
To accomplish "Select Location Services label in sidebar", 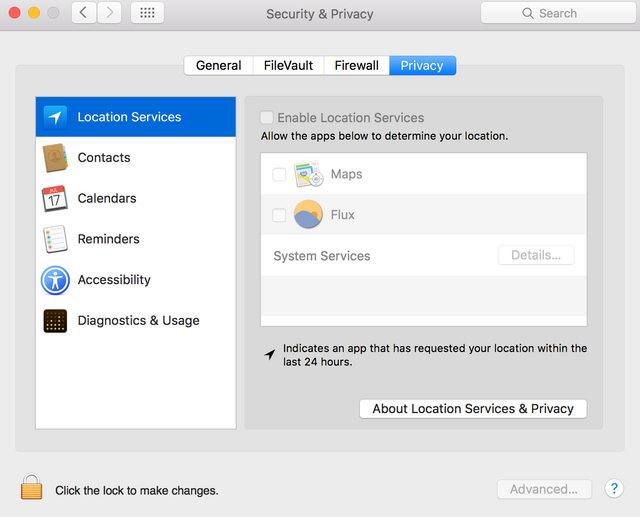I will click(x=129, y=117).
